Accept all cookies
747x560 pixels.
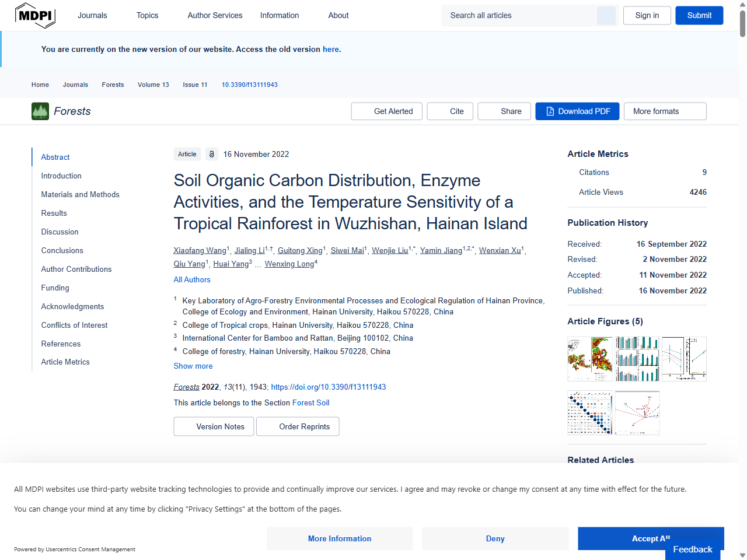point(651,538)
